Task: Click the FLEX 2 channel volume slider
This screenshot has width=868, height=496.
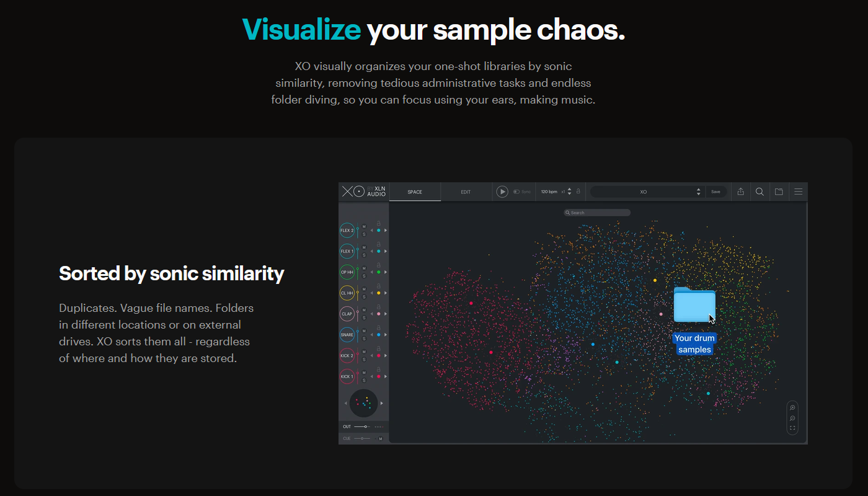Action: click(x=358, y=231)
